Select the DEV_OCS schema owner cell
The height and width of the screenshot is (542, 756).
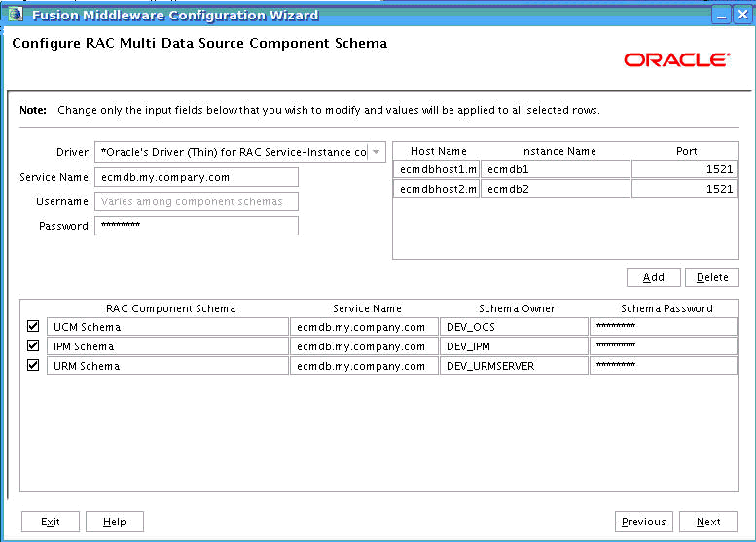tap(514, 326)
